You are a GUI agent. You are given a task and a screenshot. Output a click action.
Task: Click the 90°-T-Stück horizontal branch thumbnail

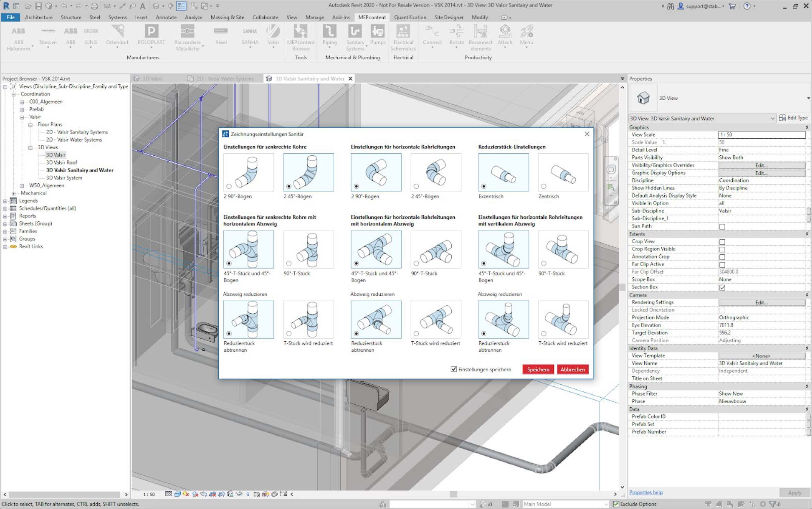coord(435,249)
